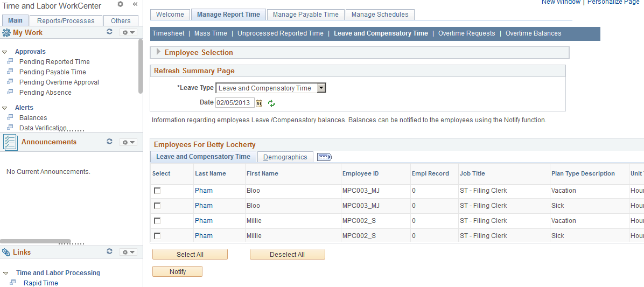644x287 pixels.
Task: Collapse Time and Labor Processing group
Action: 5,273
